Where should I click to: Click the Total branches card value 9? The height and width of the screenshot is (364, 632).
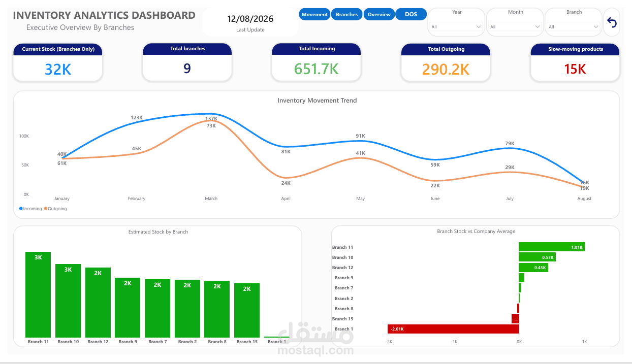pos(187,69)
